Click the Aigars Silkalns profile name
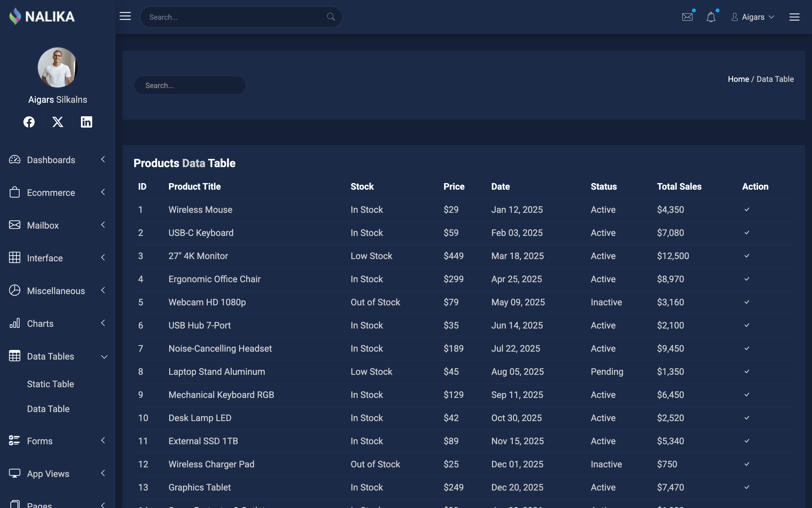 point(58,100)
